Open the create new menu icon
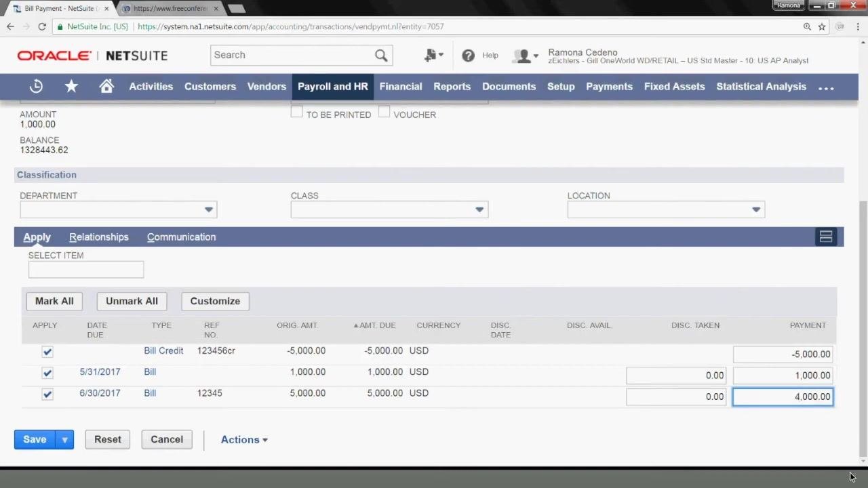 pos(433,56)
